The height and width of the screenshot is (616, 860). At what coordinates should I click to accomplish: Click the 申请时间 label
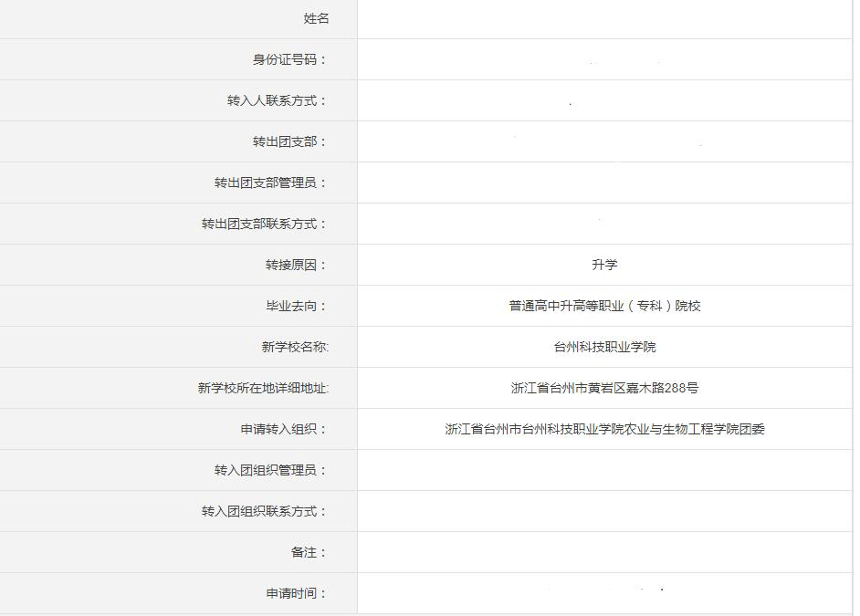[x=296, y=593]
